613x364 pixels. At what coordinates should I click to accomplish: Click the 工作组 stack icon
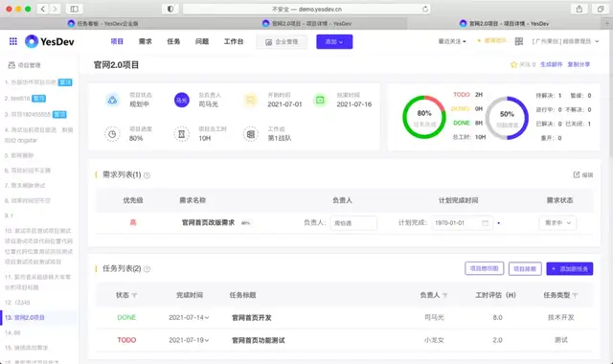click(x=251, y=134)
